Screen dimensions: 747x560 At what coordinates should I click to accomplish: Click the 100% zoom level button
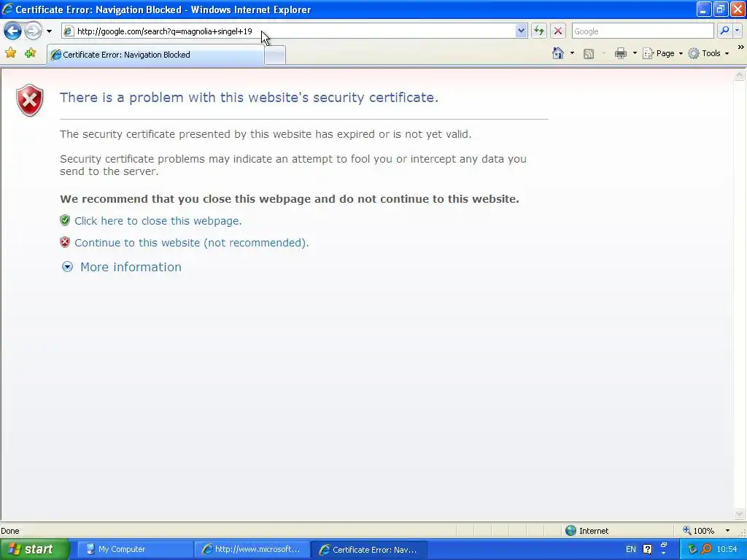pos(698,531)
